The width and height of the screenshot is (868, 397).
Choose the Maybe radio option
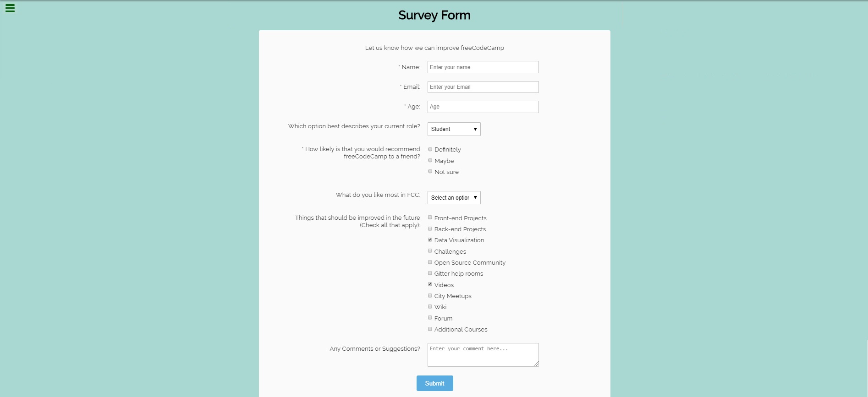coord(430,160)
